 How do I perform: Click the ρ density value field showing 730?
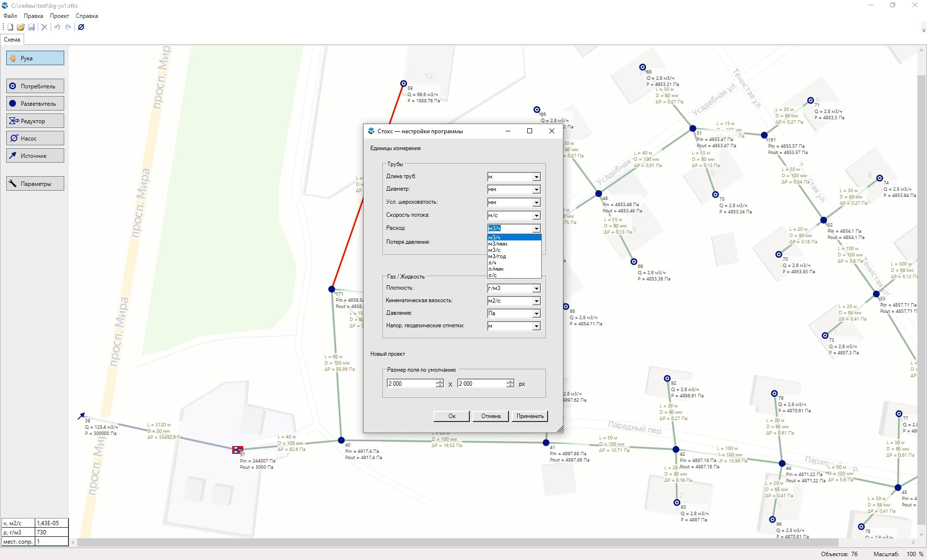51,532
